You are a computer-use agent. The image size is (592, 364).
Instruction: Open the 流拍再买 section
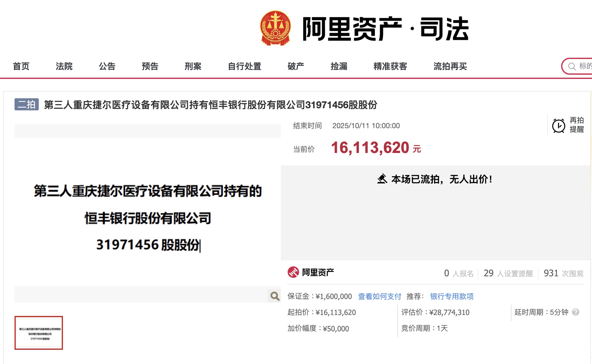[450, 66]
